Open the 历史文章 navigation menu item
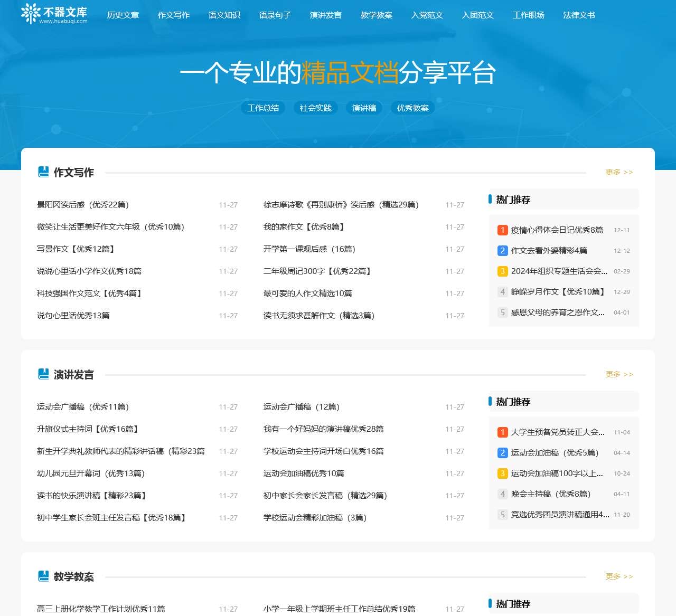Image resolution: width=676 pixels, height=616 pixels. coord(123,15)
